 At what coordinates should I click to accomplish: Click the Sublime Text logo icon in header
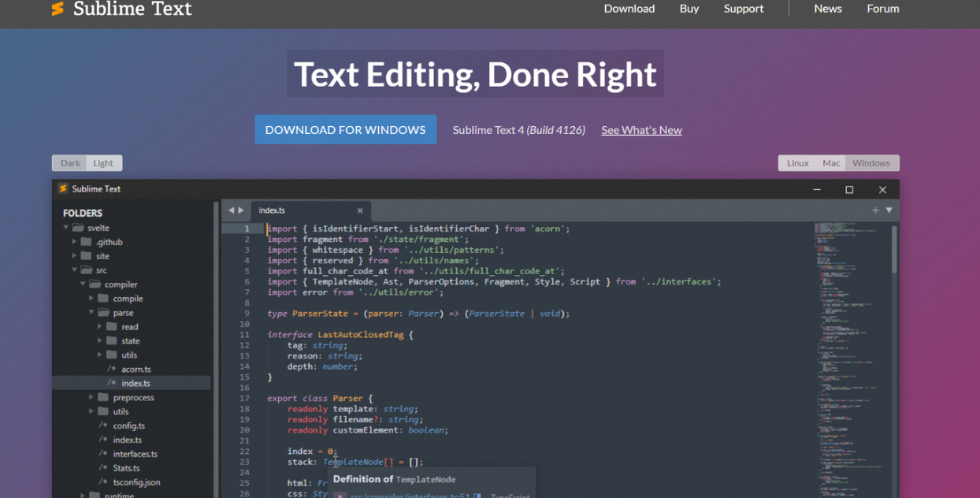click(x=58, y=9)
